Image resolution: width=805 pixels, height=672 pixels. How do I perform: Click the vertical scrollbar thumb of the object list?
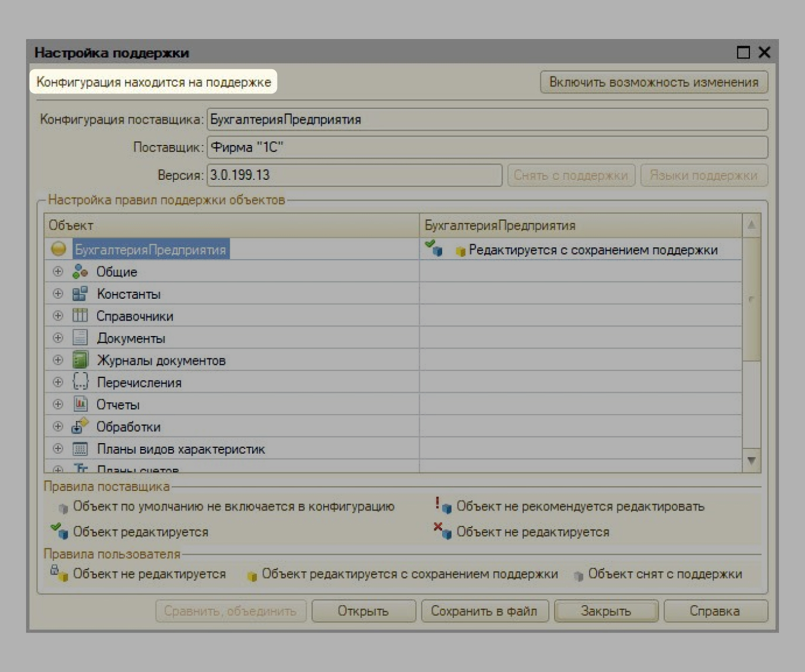tap(751, 299)
